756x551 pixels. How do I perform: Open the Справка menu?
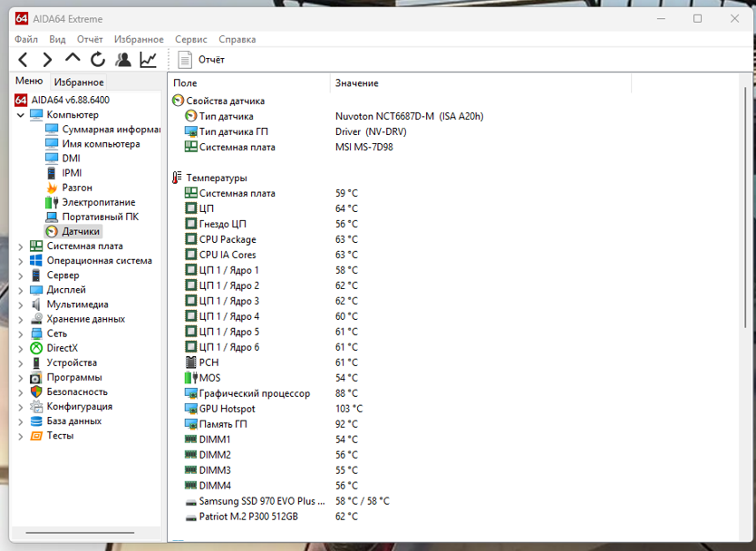237,40
